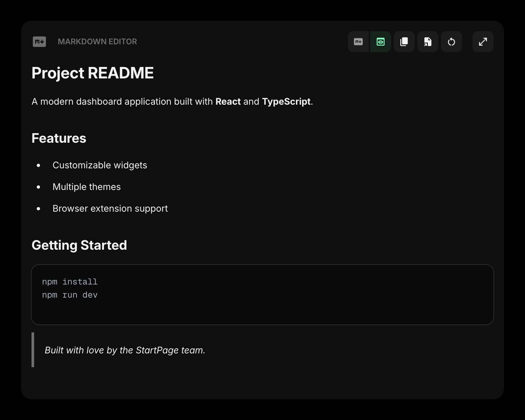This screenshot has height=420, width=525.
Task: Click the Getting Started heading
Action: [x=79, y=245]
